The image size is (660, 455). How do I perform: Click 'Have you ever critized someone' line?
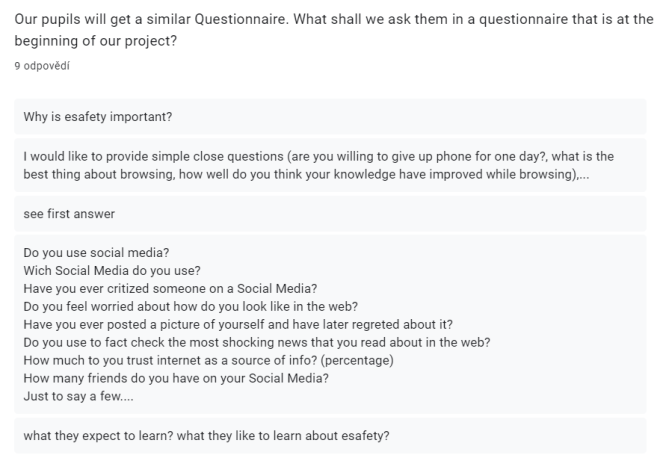click(x=170, y=289)
